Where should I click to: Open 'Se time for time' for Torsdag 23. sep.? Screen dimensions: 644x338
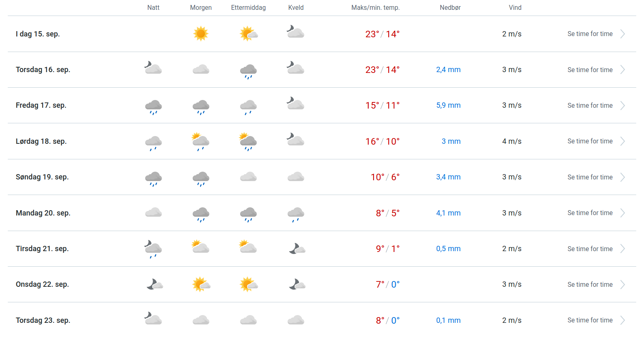[x=590, y=320]
